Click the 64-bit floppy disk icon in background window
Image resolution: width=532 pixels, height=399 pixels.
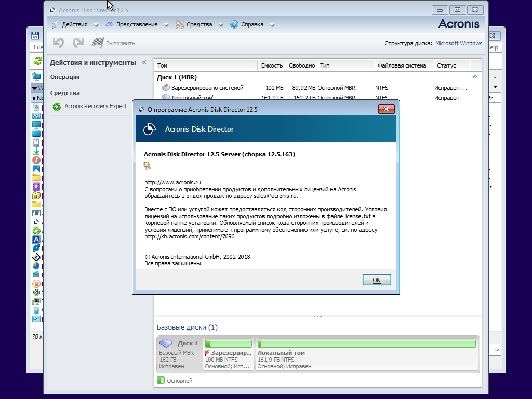pos(35,35)
